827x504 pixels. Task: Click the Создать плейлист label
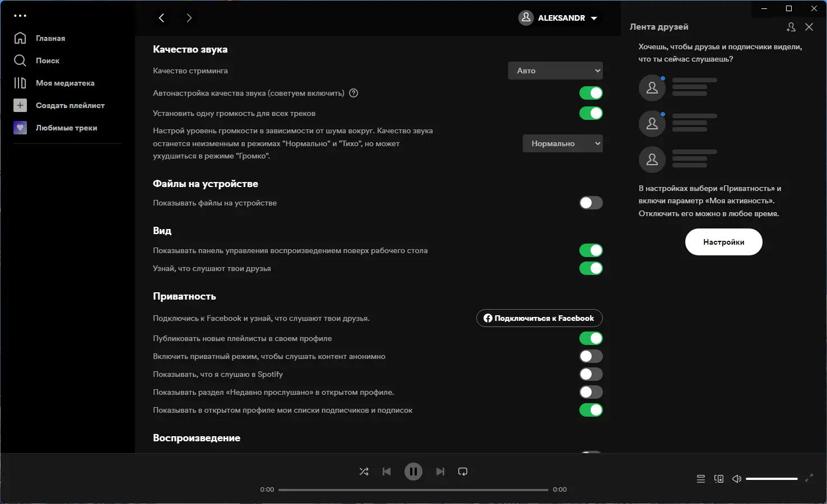pyautogui.click(x=70, y=105)
